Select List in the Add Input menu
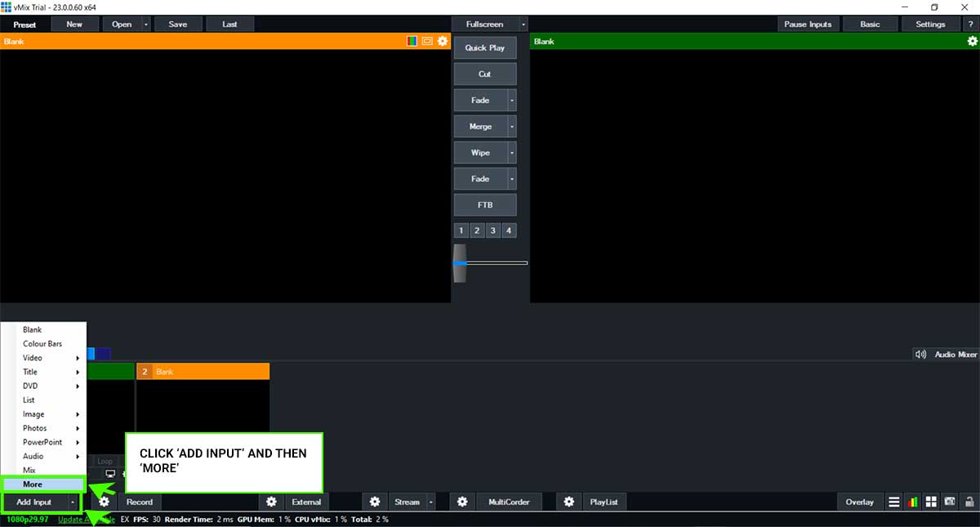Image resolution: width=980 pixels, height=527 pixels. pyautogui.click(x=43, y=400)
